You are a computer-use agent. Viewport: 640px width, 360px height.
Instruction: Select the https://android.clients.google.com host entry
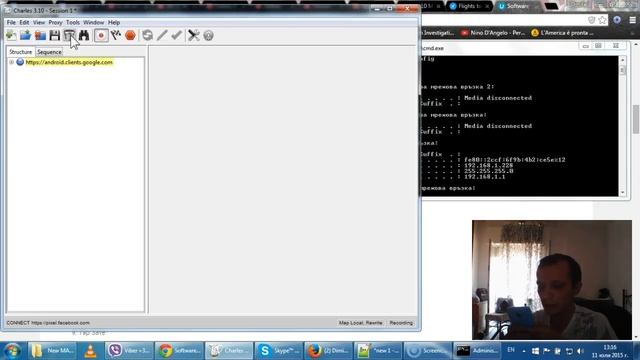tap(69, 62)
